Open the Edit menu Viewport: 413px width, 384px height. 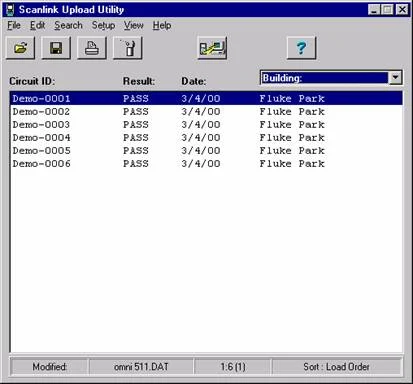(37, 25)
